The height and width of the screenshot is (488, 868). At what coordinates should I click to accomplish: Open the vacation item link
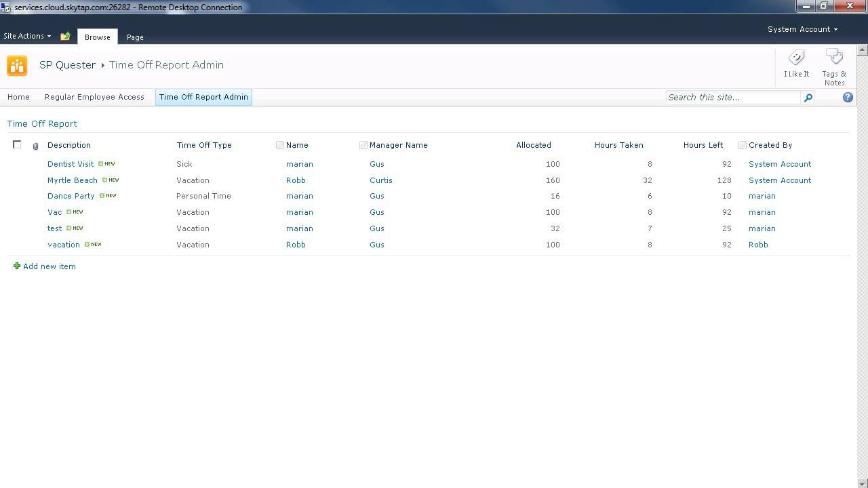64,245
